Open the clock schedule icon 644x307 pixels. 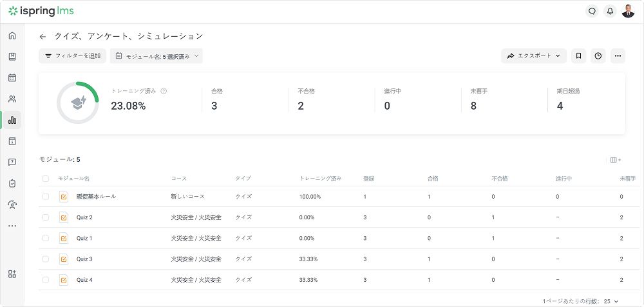click(598, 56)
